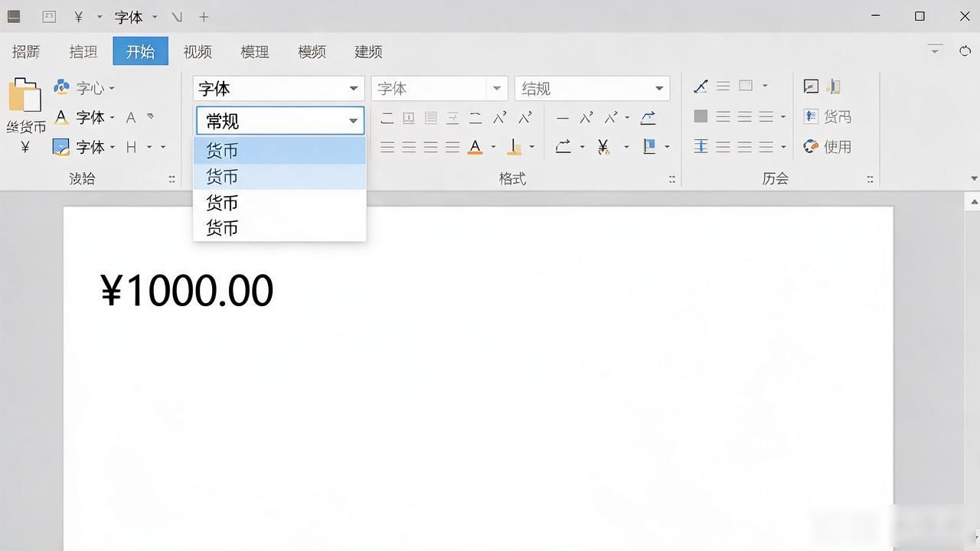Click the 字心 icon in the ribbon
The image size is (980, 551).
tap(62, 87)
